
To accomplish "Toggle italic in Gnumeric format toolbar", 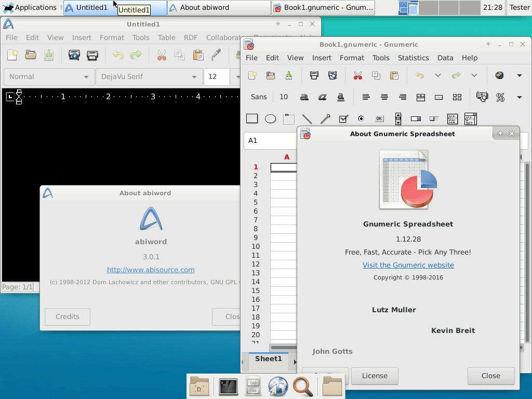I will (322, 97).
